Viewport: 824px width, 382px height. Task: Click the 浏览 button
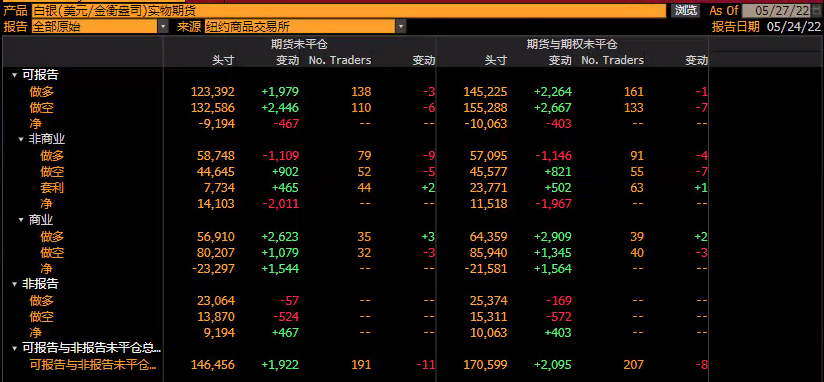(686, 11)
